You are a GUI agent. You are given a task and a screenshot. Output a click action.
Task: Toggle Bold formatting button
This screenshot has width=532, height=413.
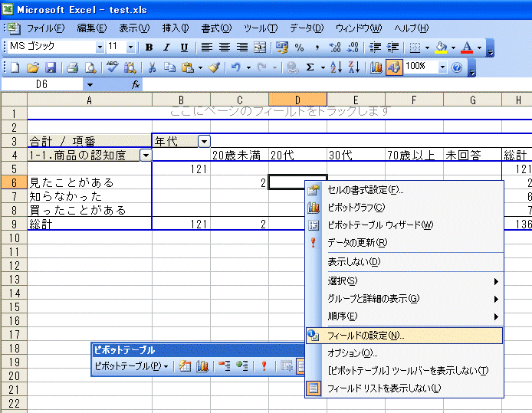pos(149,48)
